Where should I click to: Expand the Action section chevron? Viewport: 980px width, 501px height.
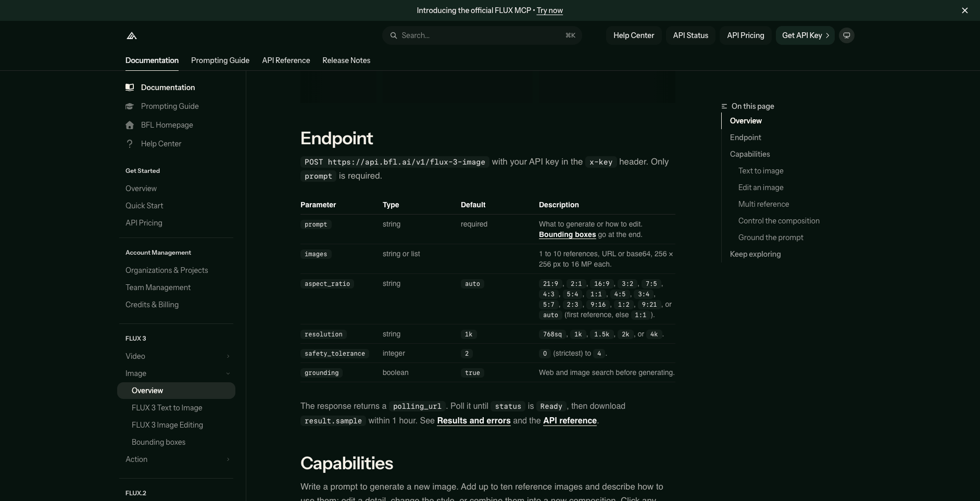tap(228, 459)
